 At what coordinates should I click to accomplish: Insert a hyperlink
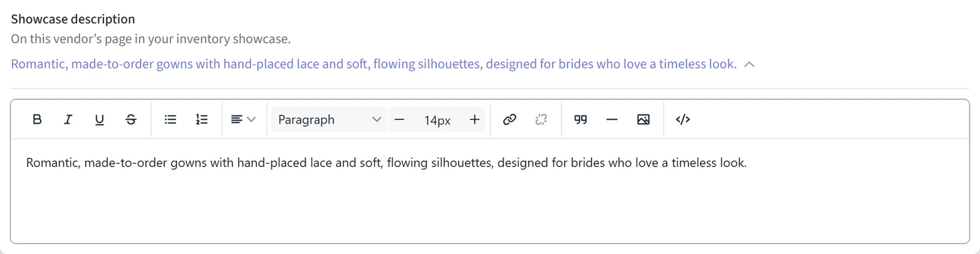point(510,119)
